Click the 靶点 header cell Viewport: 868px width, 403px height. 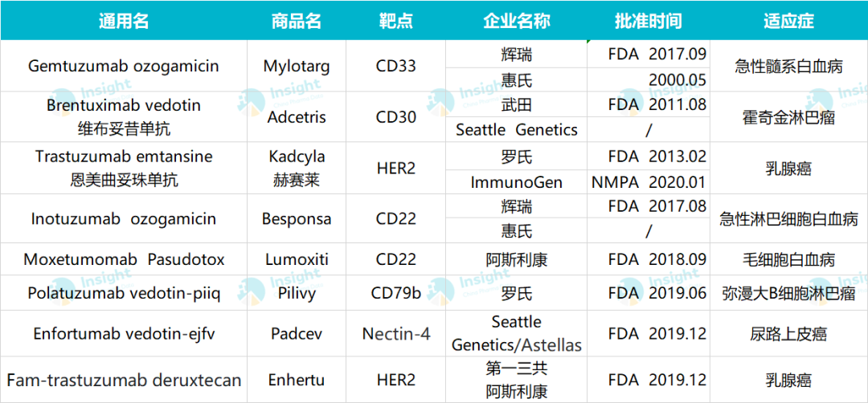point(395,20)
